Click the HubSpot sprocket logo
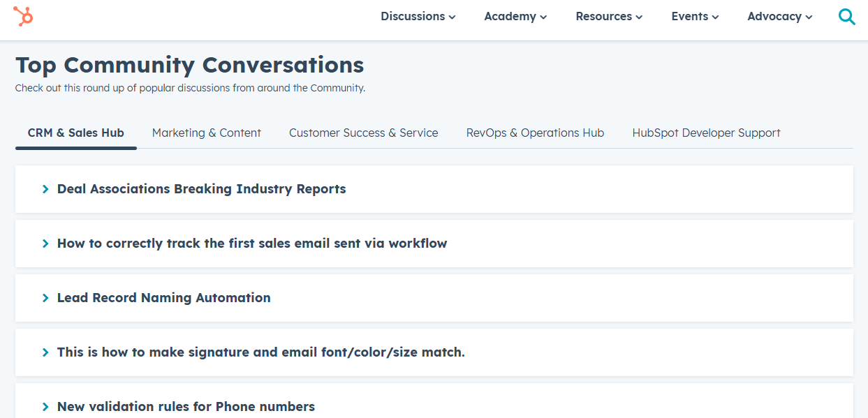 tap(23, 16)
